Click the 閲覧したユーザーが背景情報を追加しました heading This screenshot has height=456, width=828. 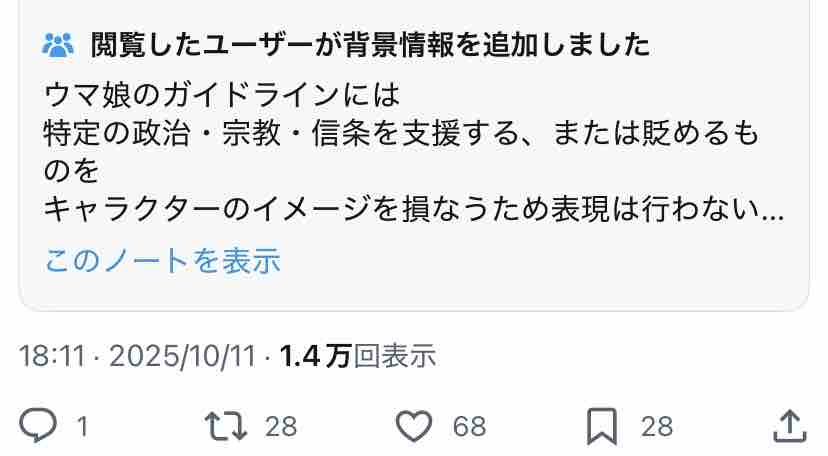point(370,45)
